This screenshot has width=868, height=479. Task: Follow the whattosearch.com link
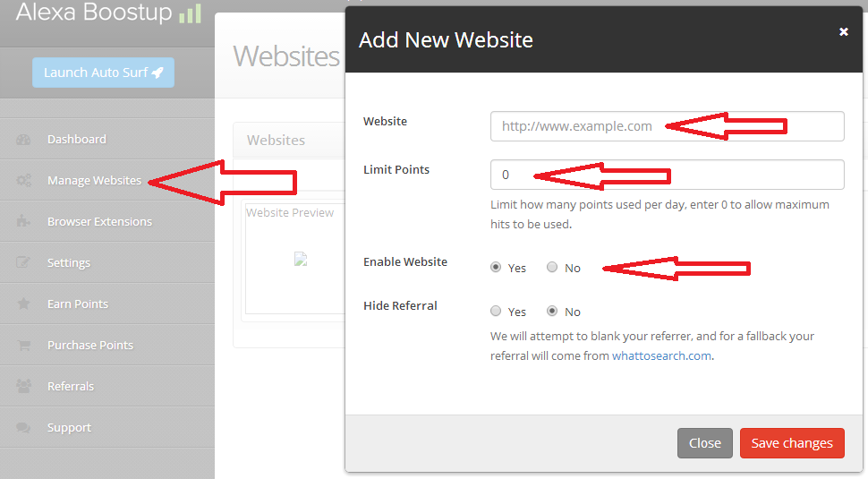661,356
